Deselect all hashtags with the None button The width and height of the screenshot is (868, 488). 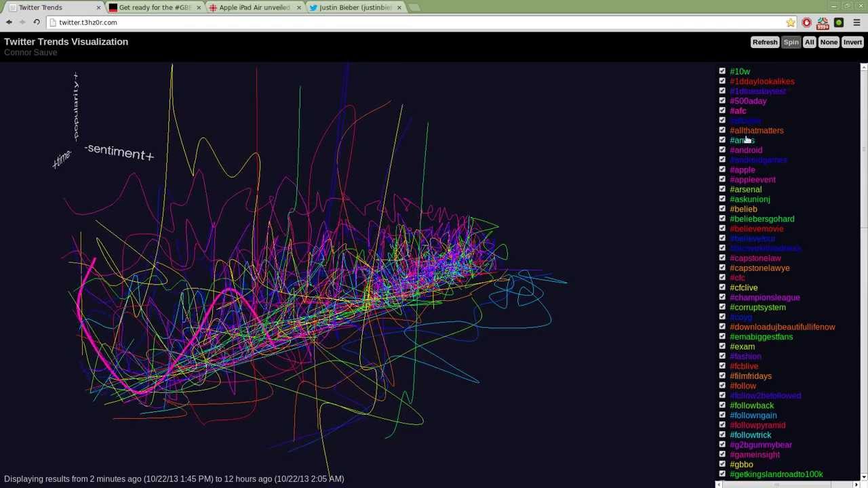(829, 42)
